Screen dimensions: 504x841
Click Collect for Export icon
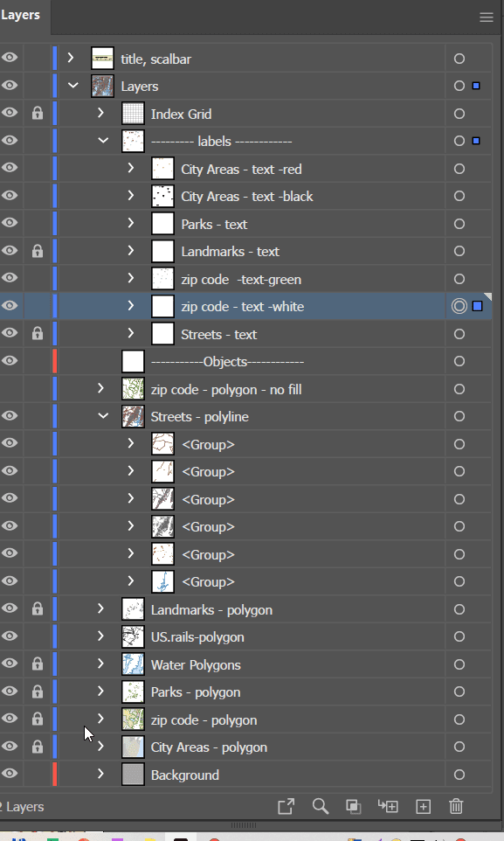point(287,806)
